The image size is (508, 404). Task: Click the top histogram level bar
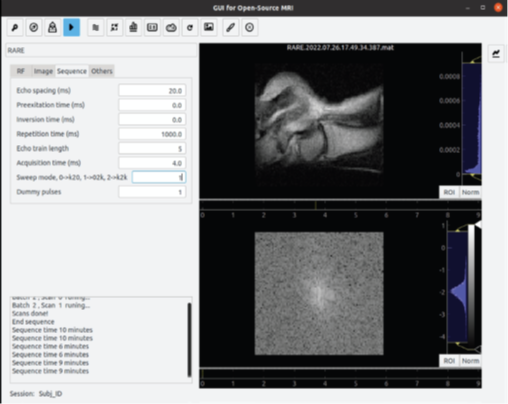471,119
